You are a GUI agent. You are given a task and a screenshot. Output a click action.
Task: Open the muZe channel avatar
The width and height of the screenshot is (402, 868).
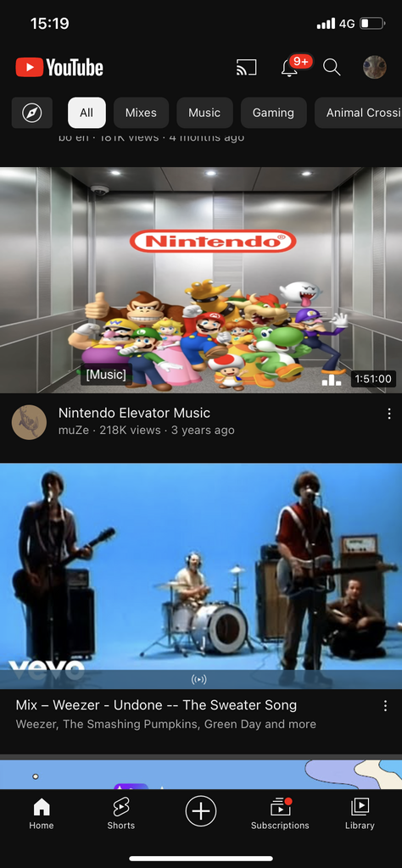tap(29, 422)
